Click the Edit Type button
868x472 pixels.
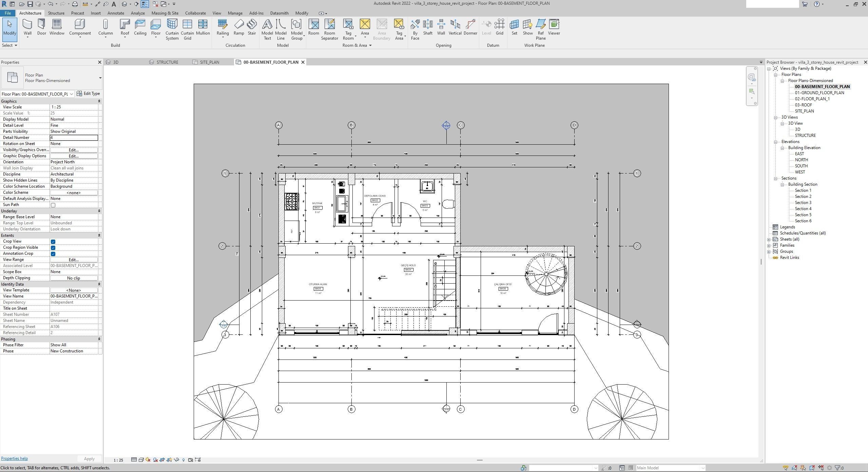point(88,94)
